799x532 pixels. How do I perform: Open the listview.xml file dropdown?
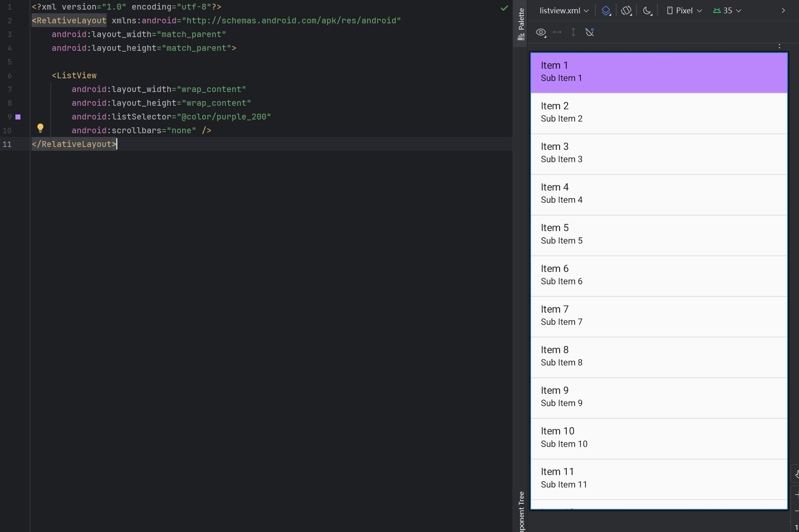pos(564,10)
